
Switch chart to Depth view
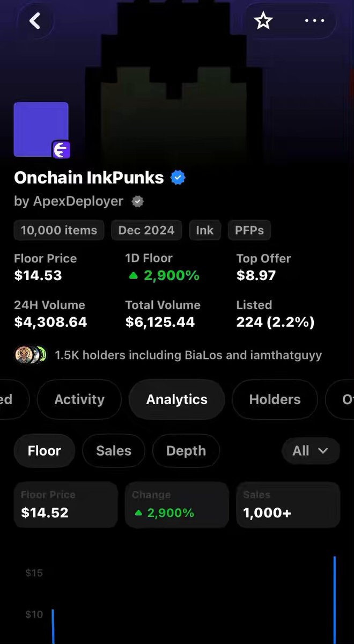pos(186,451)
